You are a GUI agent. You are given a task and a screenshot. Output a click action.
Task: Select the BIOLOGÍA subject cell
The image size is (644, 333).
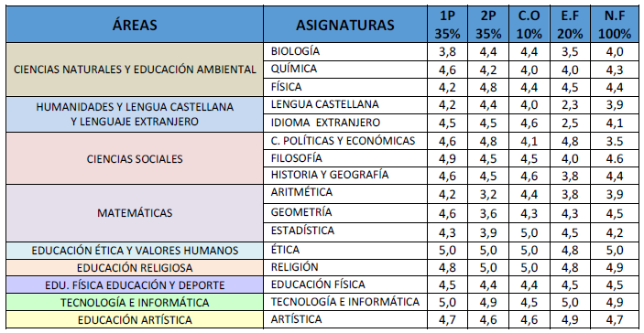click(345, 51)
